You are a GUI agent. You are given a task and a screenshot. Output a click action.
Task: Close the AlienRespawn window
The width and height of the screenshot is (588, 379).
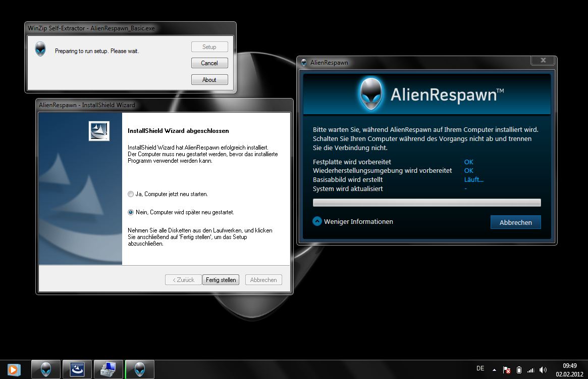543,60
